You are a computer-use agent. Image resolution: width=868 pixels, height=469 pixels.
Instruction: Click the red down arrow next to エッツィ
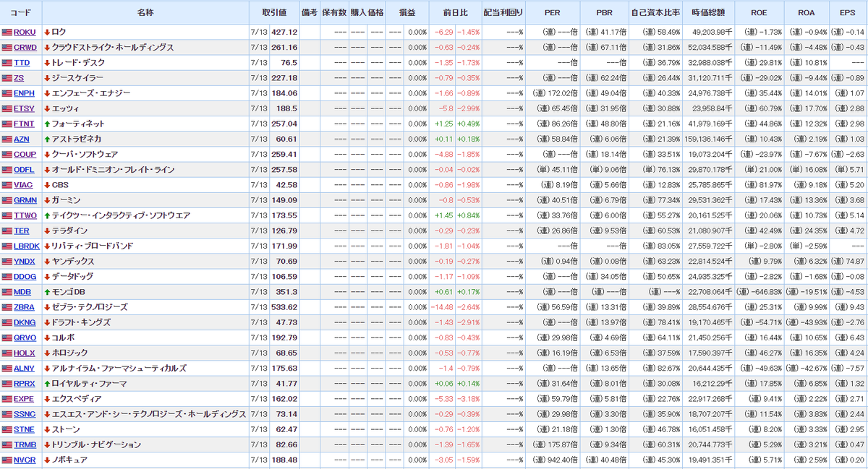pyautogui.click(x=47, y=109)
